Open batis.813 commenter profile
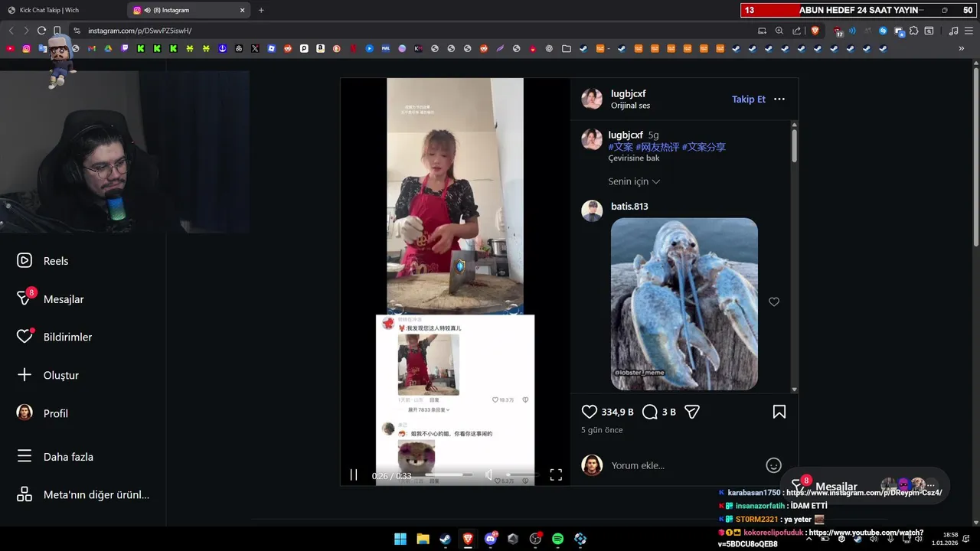Viewport: 980px width, 551px height. pyautogui.click(x=629, y=207)
